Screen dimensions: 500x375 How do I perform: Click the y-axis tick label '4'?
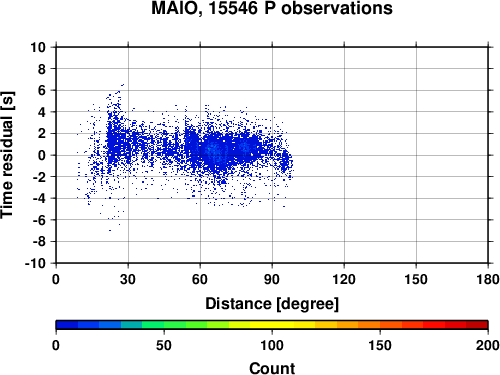[x=42, y=112]
